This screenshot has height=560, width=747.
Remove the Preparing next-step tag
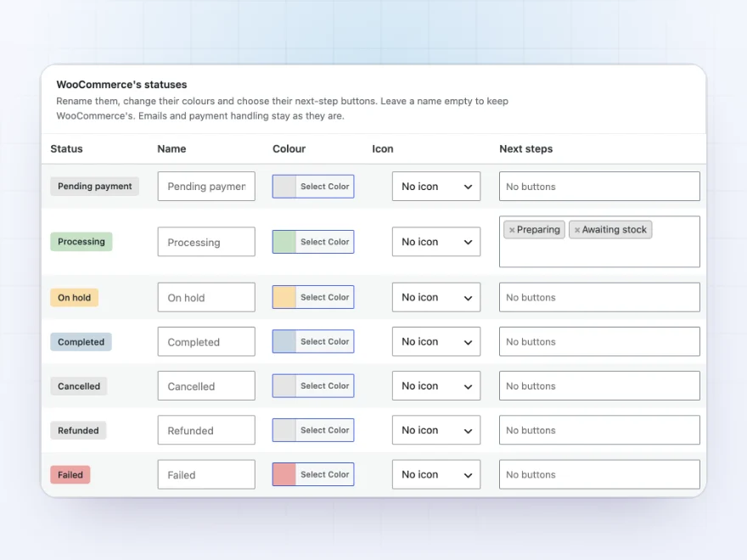512,230
